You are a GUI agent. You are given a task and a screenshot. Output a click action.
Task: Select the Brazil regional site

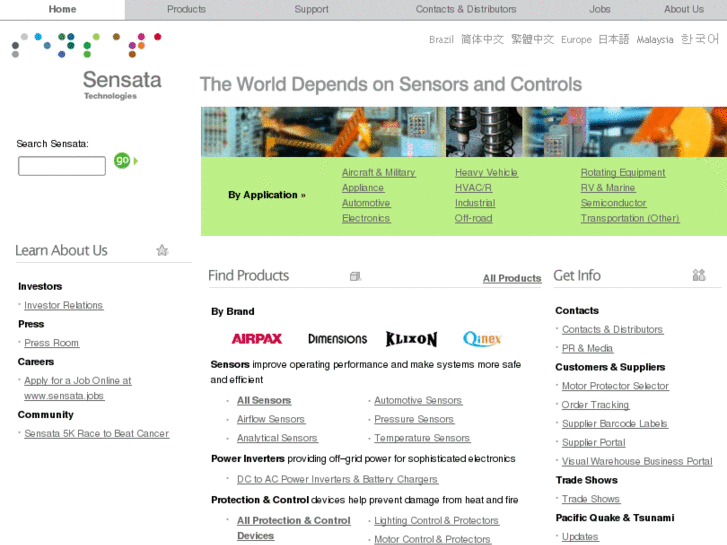[x=441, y=40]
